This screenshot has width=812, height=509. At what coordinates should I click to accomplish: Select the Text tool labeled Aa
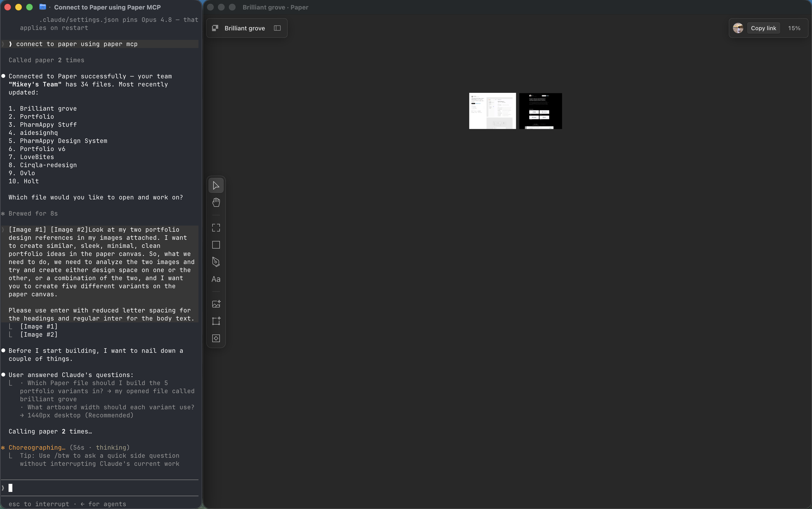tap(216, 279)
